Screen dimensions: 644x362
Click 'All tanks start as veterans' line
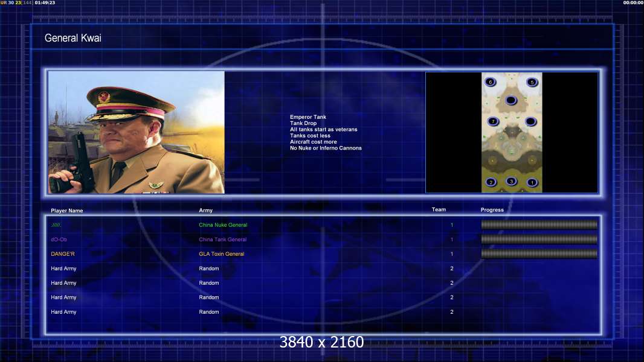[324, 129]
